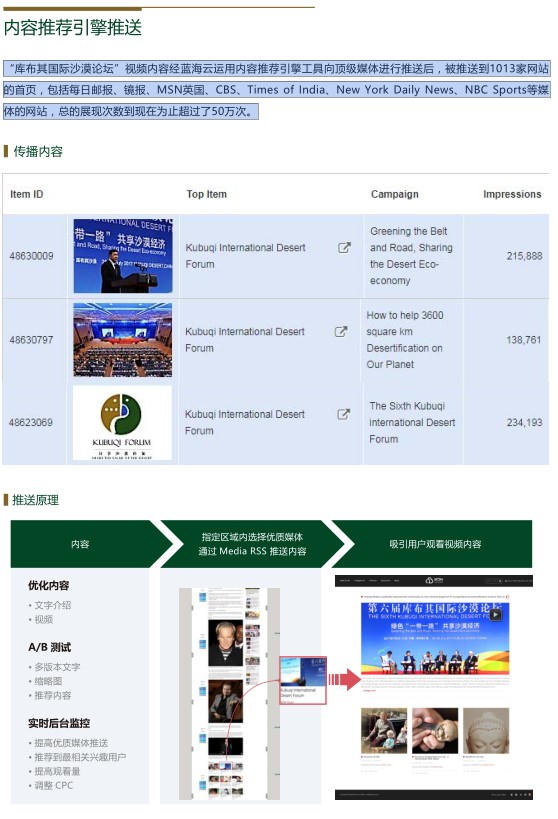Click the red highlighted recommendation thumbnail

[x=303, y=680]
